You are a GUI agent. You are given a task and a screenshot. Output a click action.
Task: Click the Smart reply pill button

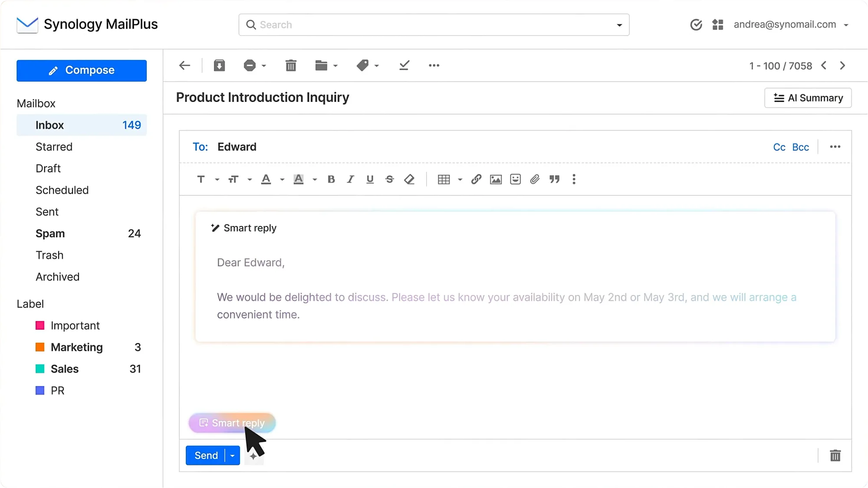click(232, 423)
